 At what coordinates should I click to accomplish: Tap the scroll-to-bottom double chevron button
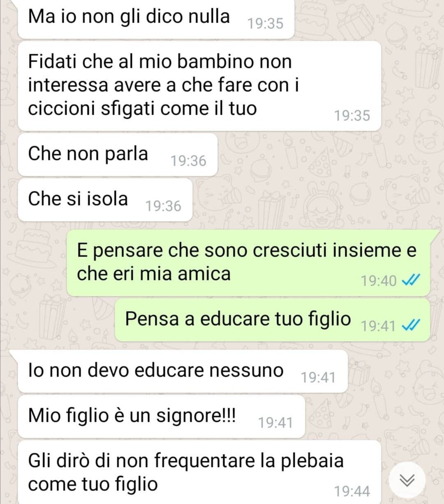(407, 480)
